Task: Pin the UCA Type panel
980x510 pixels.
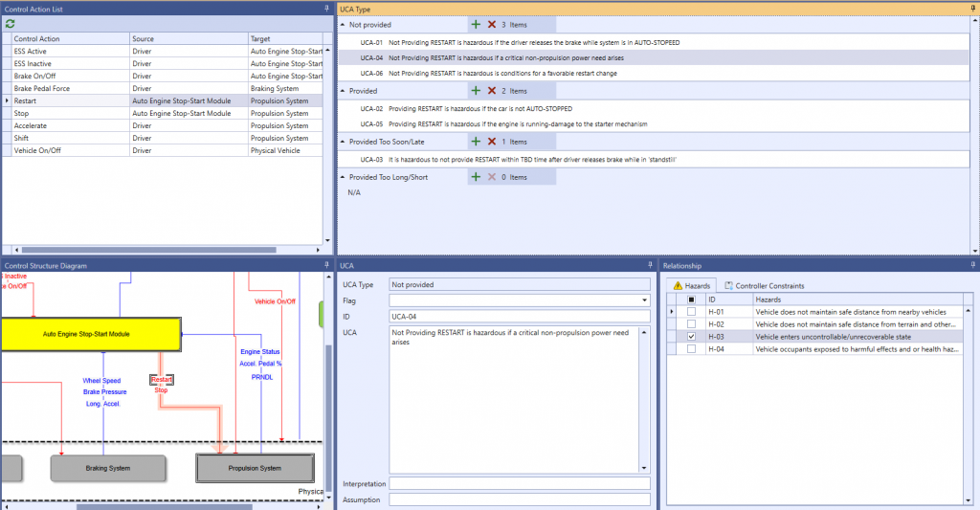Action: (x=973, y=9)
